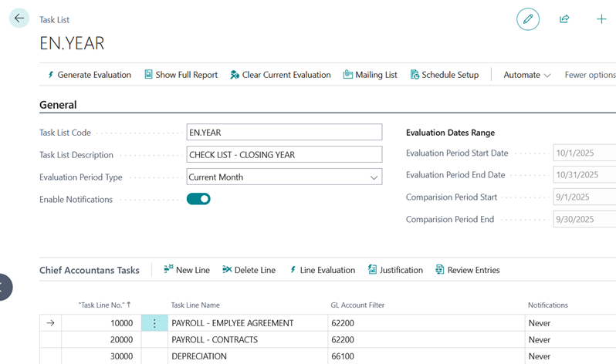Viewport: 616px width, 364px height.
Task: Sort by Task Line No. column header
Action: [x=104, y=305]
